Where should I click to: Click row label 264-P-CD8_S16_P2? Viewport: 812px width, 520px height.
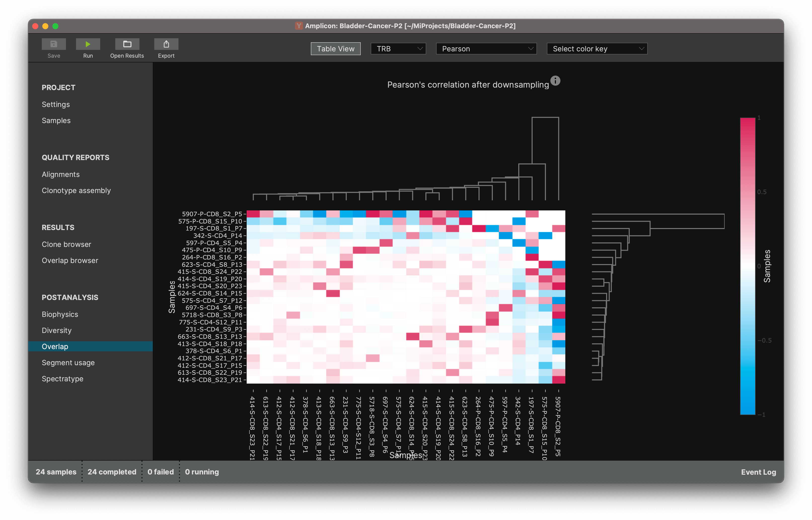[x=212, y=257]
